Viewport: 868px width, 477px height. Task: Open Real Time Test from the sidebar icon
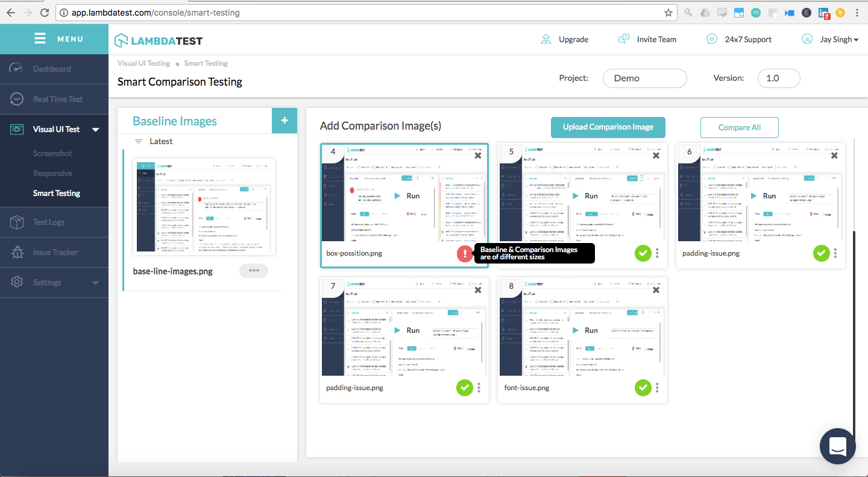[16, 99]
